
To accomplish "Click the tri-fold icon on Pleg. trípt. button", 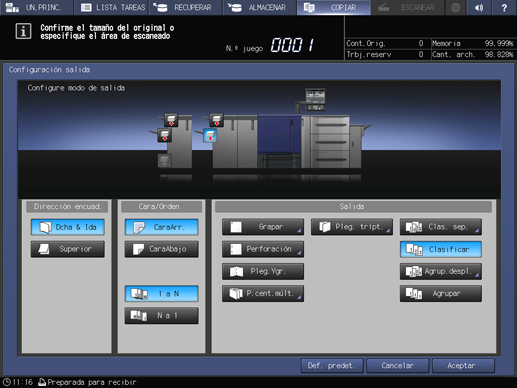I will point(325,227).
